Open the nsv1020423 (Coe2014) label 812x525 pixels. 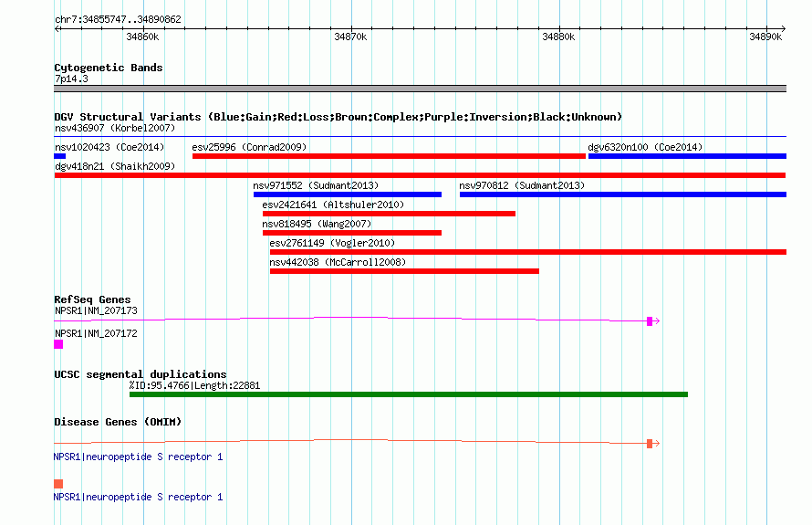point(109,147)
